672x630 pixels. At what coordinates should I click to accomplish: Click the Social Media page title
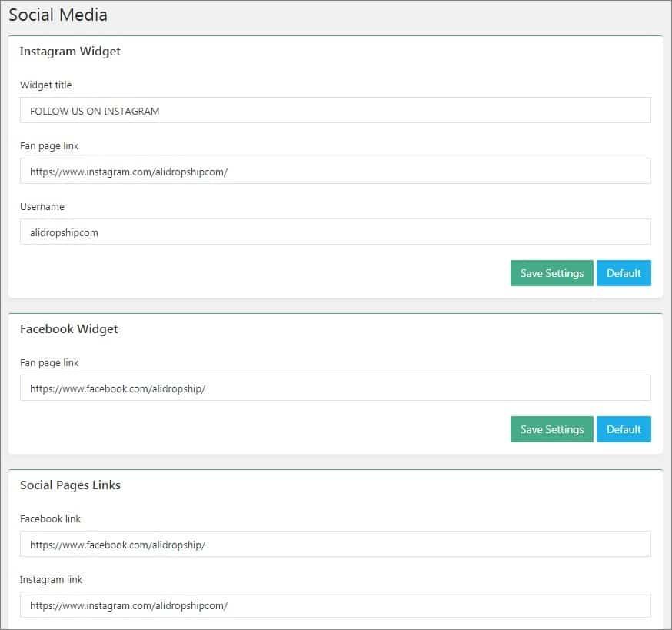click(58, 15)
